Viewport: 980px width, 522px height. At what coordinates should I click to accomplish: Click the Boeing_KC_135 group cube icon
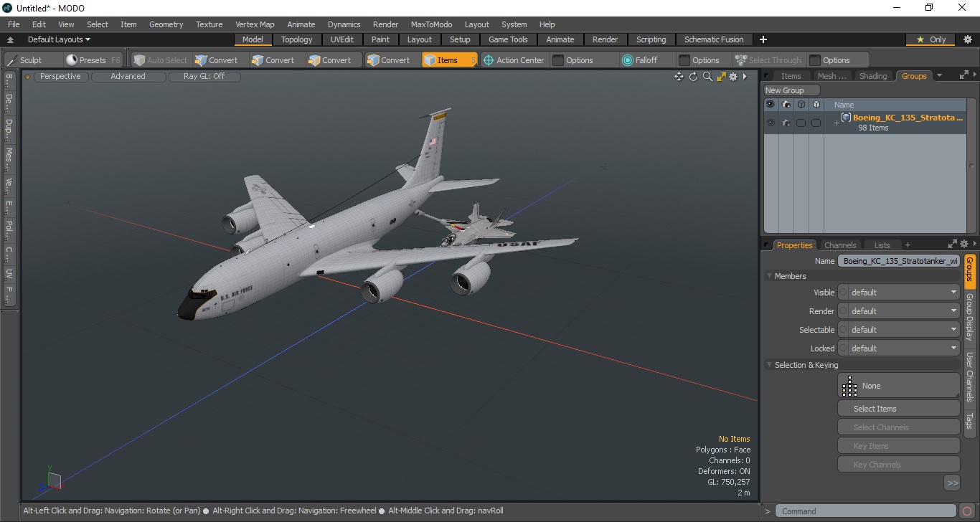846,118
